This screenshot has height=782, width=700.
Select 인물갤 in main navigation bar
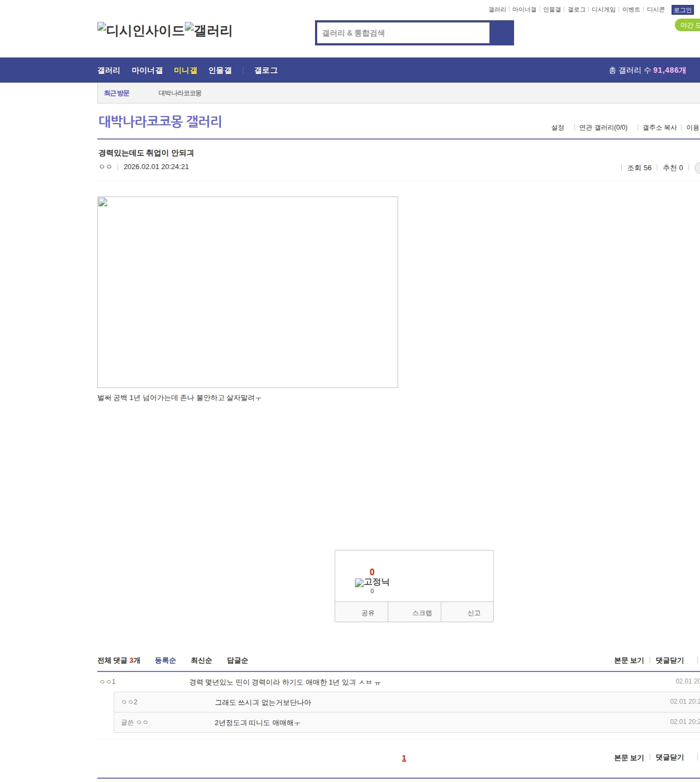[220, 70]
